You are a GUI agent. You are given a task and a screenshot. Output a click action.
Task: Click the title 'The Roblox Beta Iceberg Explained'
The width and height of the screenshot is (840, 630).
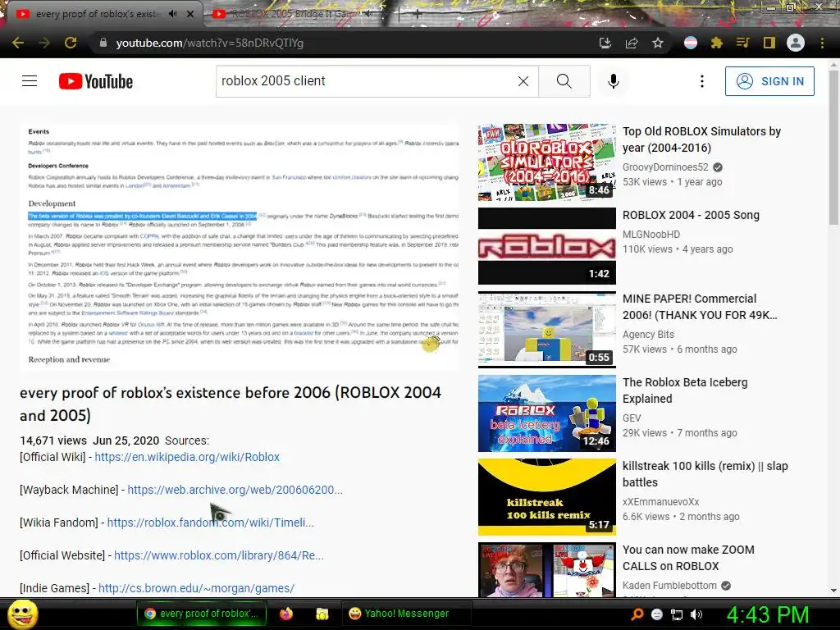(x=685, y=390)
